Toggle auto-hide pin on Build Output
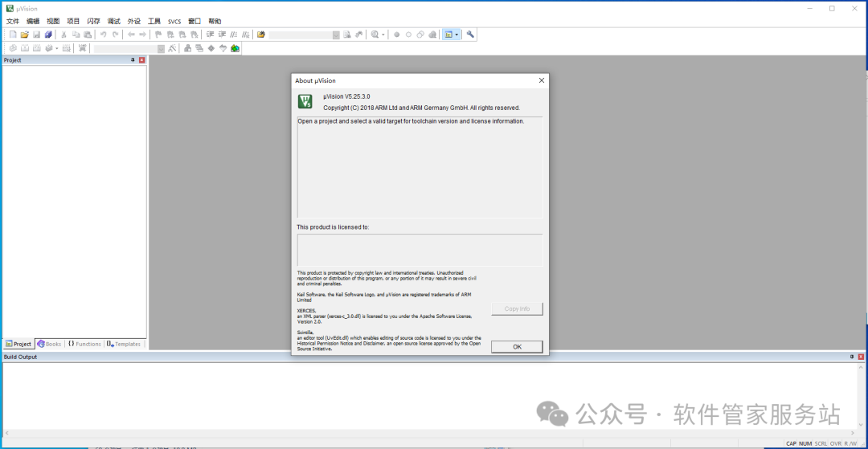Image resolution: width=868 pixels, height=449 pixels. (852, 357)
